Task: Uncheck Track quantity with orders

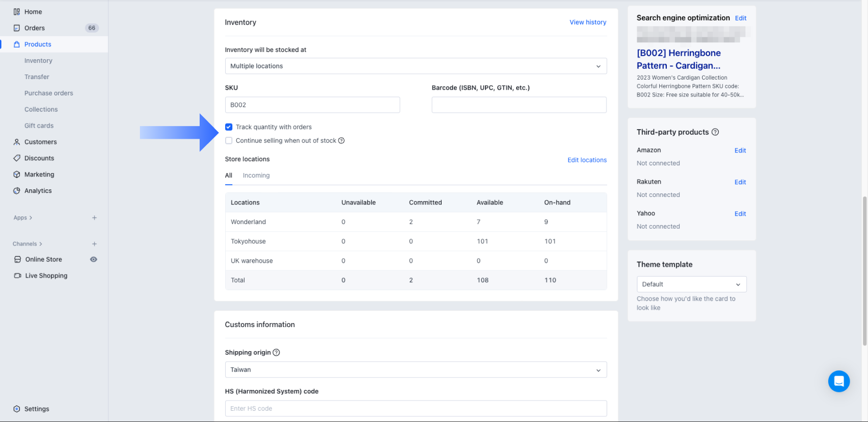Action: pos(229,127)
